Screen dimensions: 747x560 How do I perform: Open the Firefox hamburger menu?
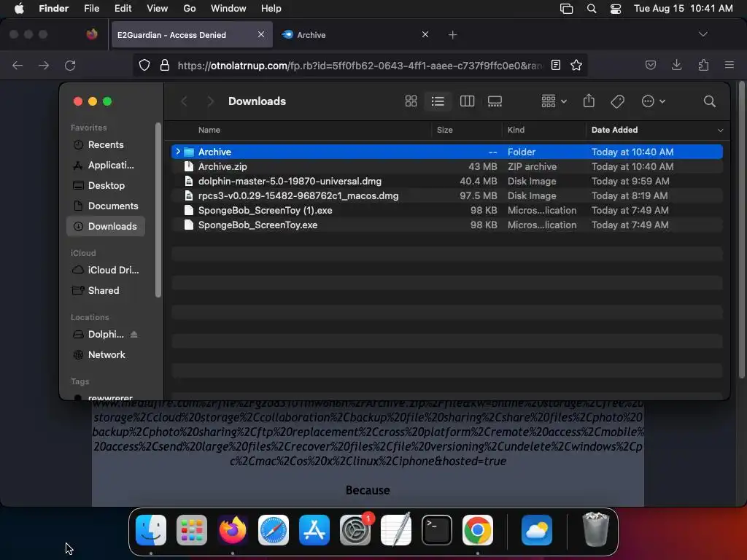coord(729,65)
